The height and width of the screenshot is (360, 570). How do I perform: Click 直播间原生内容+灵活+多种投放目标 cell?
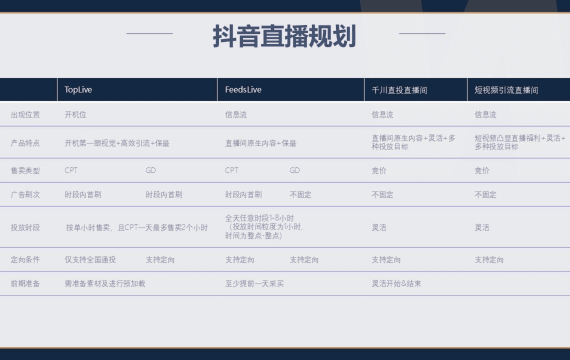point(413,142)
